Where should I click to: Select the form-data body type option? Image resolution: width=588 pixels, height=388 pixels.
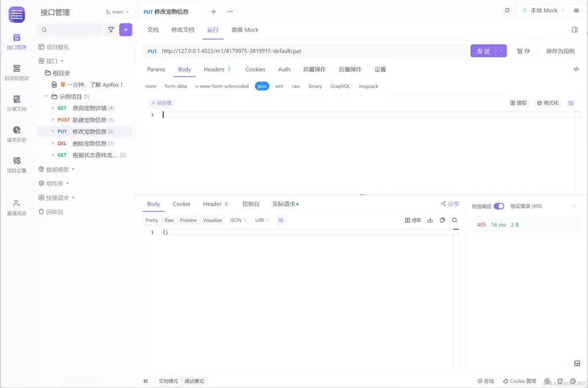[176, 86]
